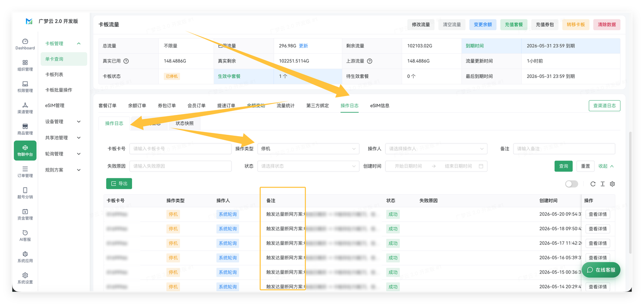Click the 重置 button

(586, 166)
